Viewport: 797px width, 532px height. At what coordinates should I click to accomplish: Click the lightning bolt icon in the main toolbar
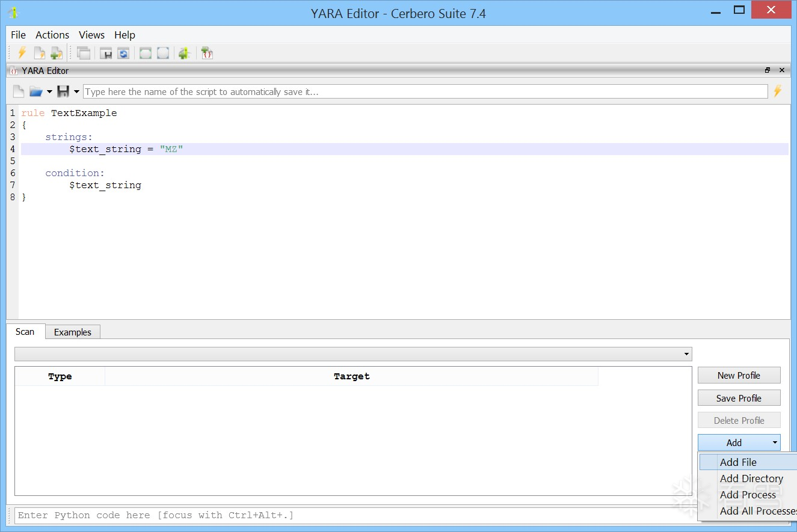(22, 53)
